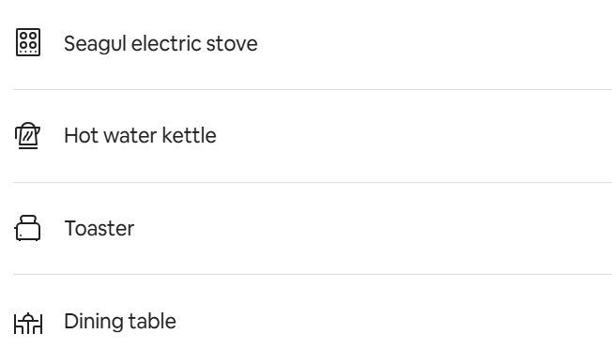Viewport: 612px width, 364px height.
Task: Click the word 'kettle'
Action: pyautogui.click(x=189, y=135)
